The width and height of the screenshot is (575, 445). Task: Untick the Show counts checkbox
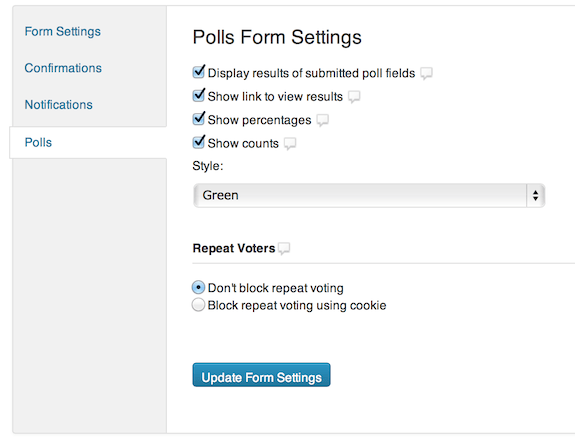(x=198, y=142)
